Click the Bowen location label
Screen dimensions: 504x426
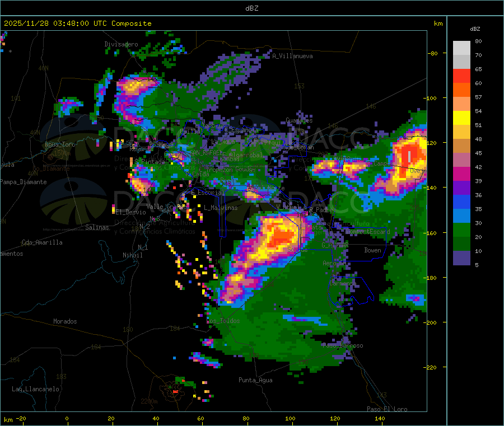(x=372, y=250)
